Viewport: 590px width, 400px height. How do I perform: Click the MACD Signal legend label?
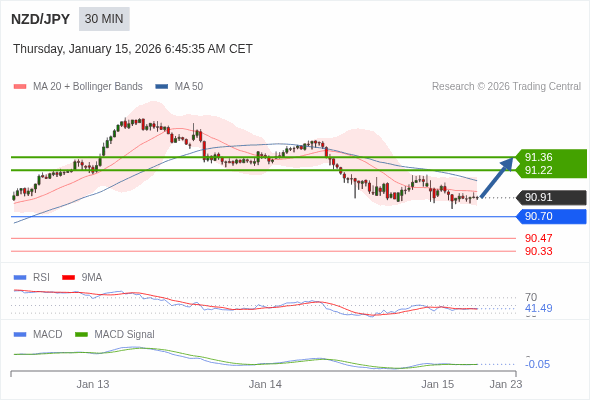125,335
